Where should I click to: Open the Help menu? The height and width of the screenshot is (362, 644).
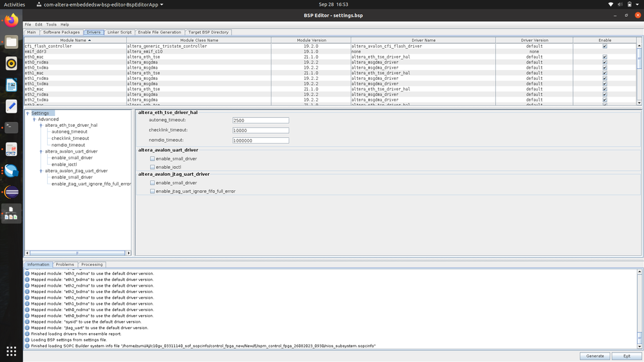65,24
